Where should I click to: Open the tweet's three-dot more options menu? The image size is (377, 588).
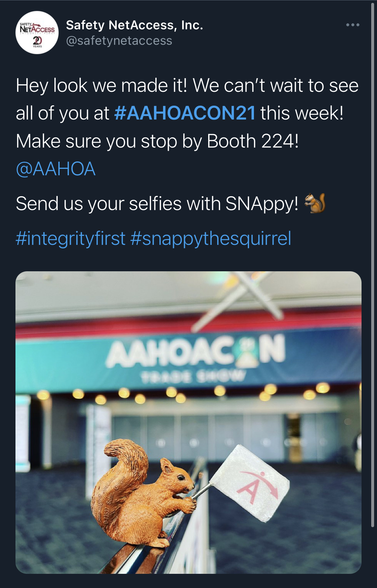353,25
